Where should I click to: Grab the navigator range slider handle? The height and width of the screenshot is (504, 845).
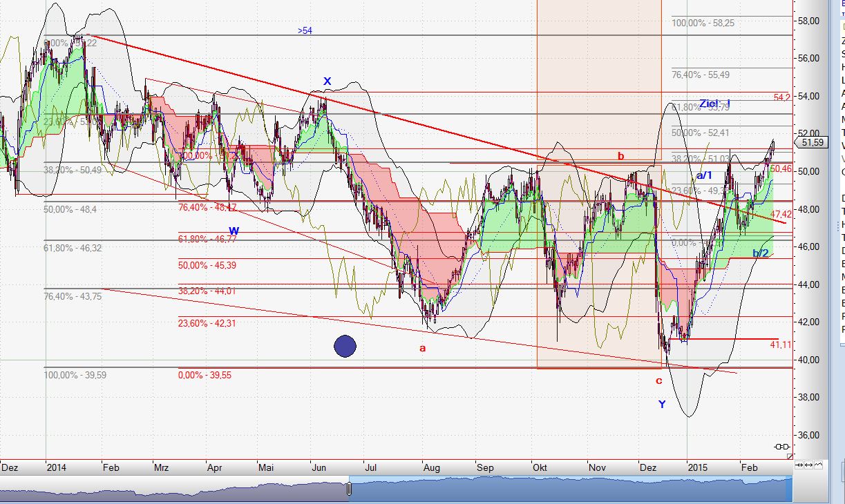349,489
